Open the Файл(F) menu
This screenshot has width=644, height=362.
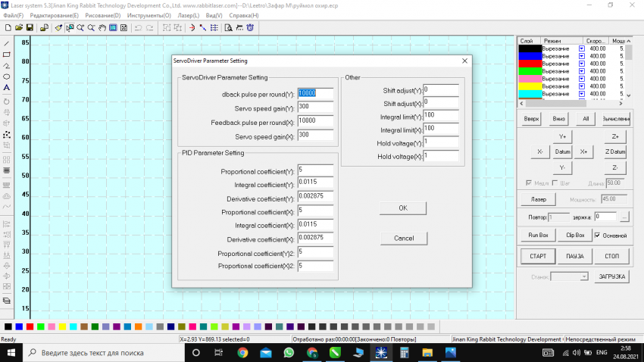coord(14,15)
